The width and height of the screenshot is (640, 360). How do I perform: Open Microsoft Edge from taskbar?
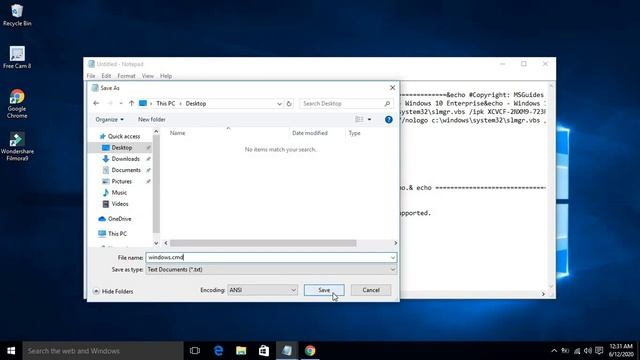[x=218, y=351]
